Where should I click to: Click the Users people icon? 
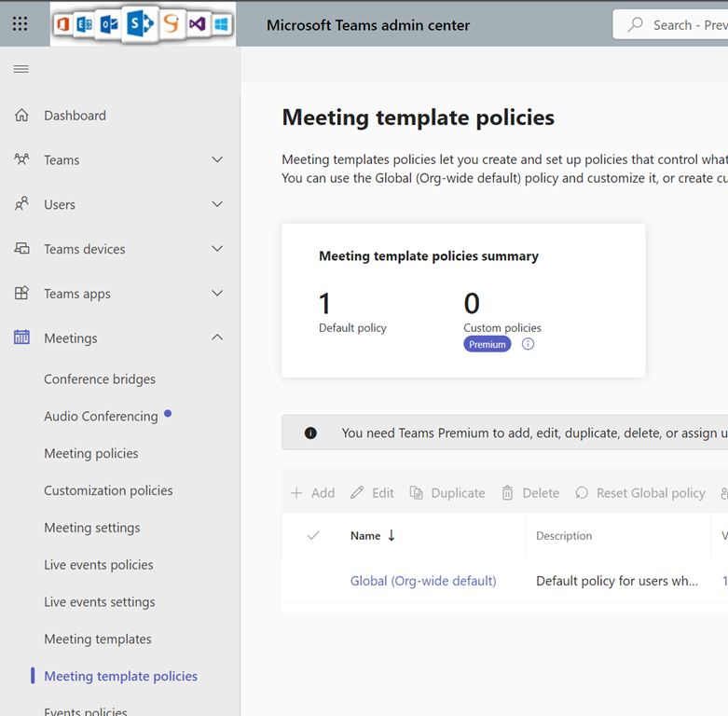[21, 204]
